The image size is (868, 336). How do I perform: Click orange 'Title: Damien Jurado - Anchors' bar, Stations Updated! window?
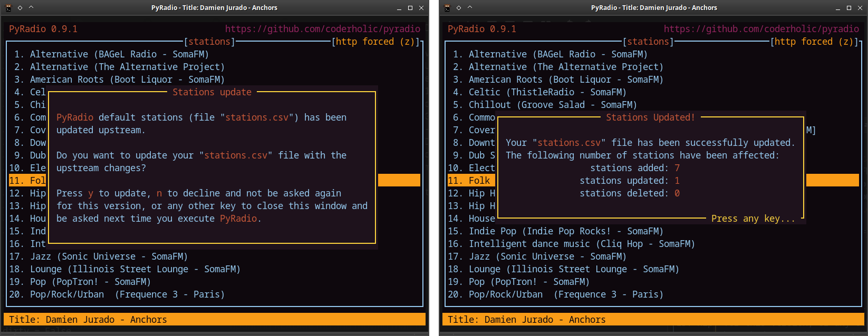point(653,320)
